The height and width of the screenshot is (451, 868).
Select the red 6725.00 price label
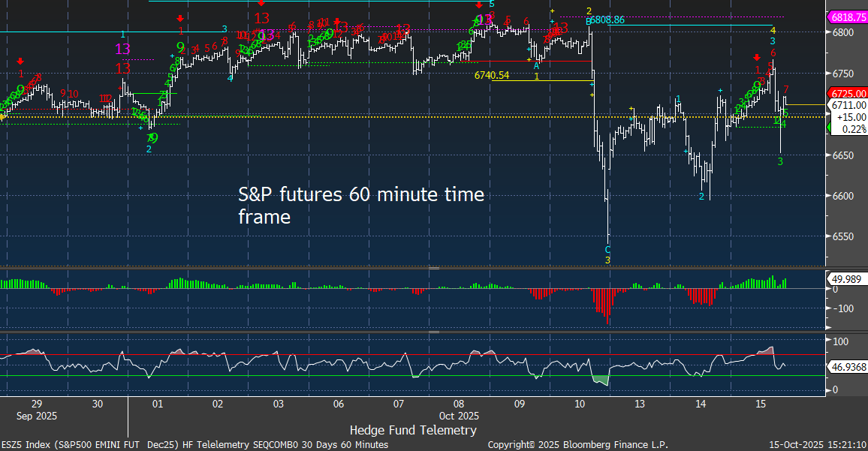click(x=847, y=93)
